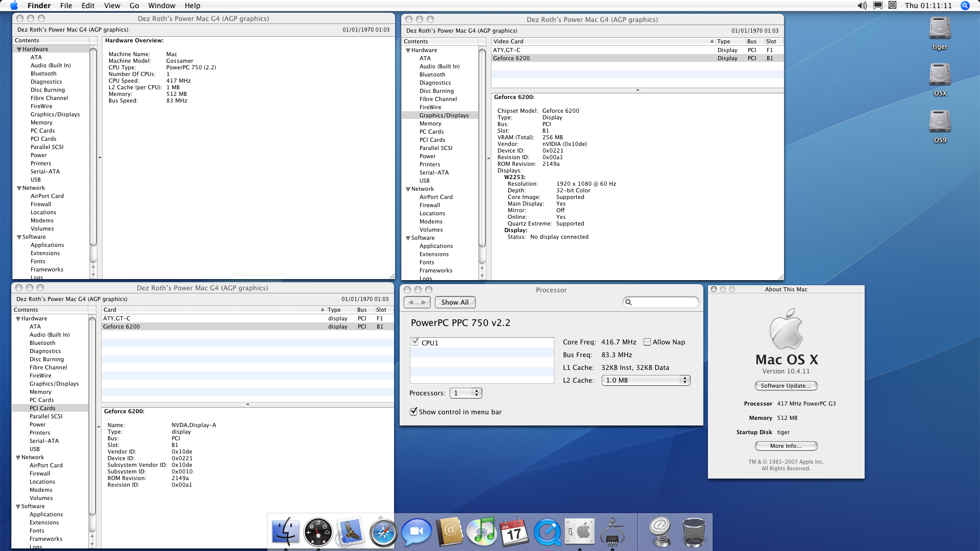980x551 pixels.
Task: Click the System Preferences Dock icon
Action: [x=580, y=532]
